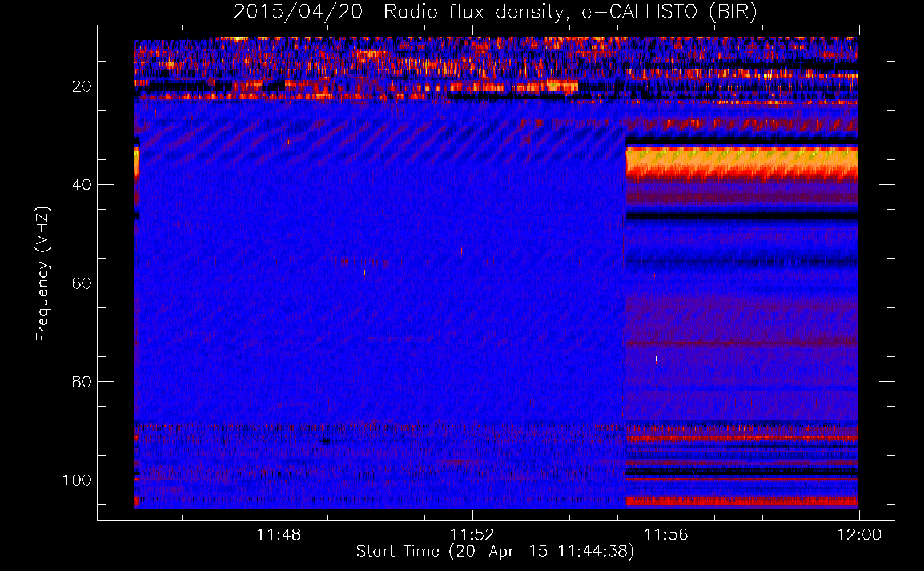Click the red band at spectrogram bottom right

click(741, 501)
